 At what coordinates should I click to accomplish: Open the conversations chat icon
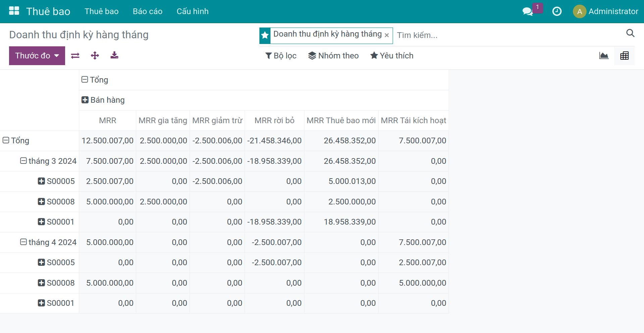tap(528, 12)
